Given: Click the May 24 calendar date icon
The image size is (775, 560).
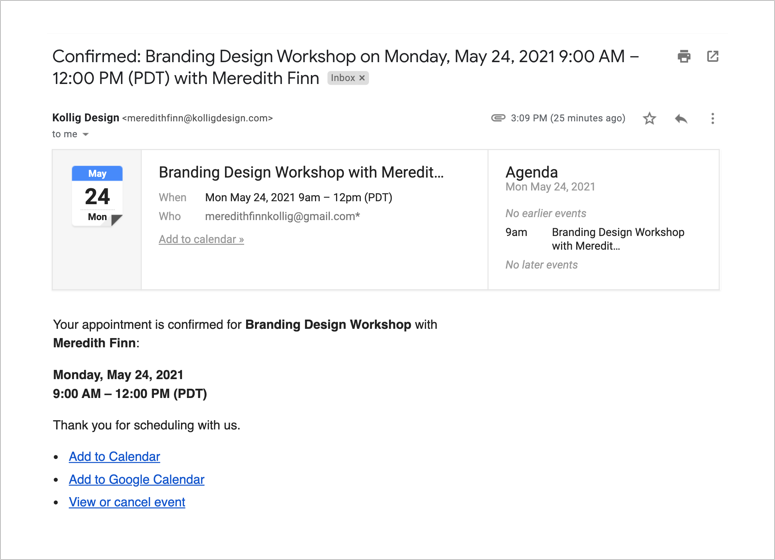Looking at the screenshot, I should [x=97, y=196].
